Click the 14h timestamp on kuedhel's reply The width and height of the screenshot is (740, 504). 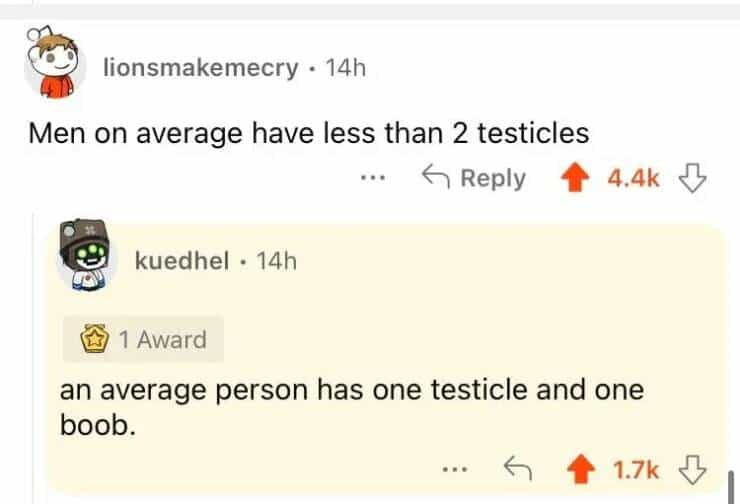tap(277, 261)
